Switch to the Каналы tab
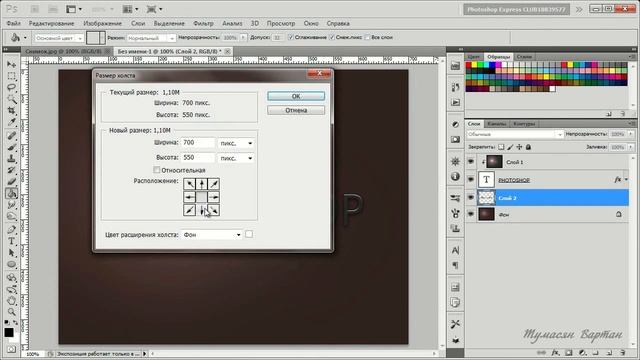The width and height of the screenshot is (640, 360). (497, 124)
